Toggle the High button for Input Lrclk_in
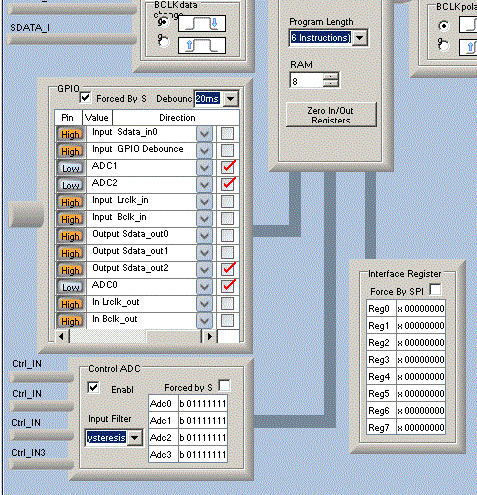Screen dimensions: 477x495 pyautogui.click(x=70, y=202)
